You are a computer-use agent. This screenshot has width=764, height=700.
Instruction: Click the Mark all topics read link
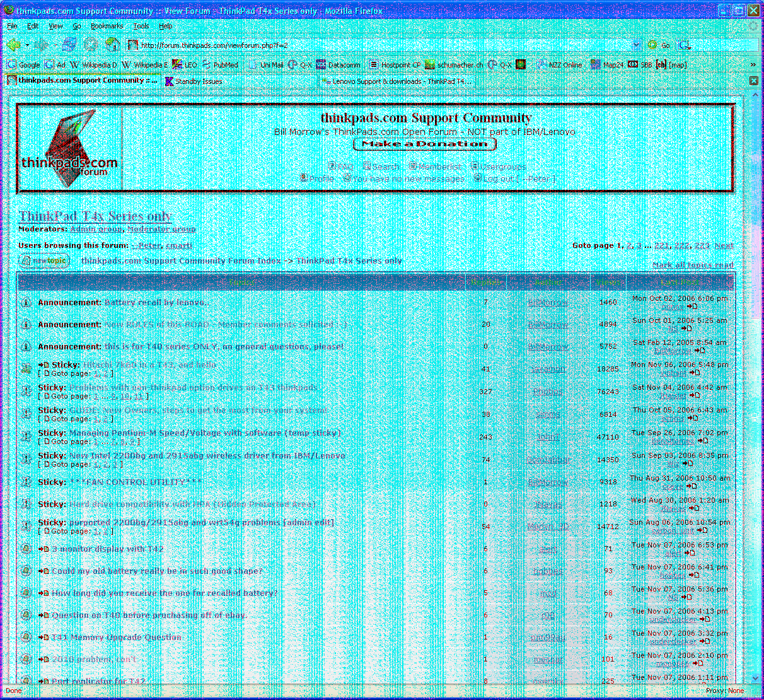click(692, 265)
